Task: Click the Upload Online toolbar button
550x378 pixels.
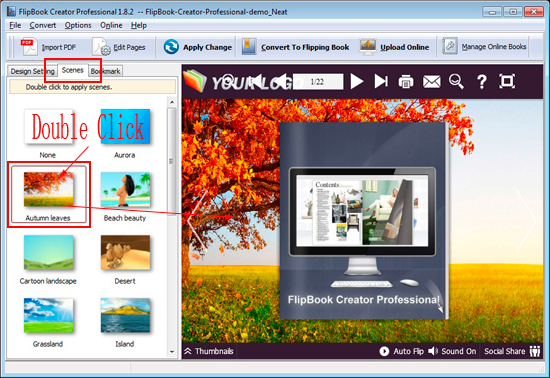Action: pos(394,47)
